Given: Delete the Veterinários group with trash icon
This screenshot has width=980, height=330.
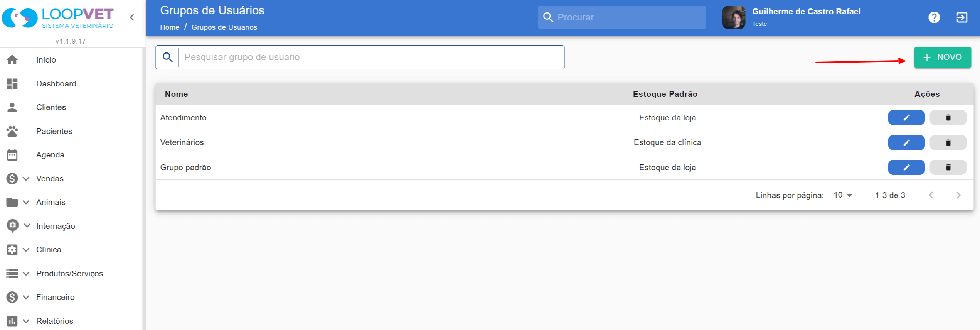Looking at the screenshot, I should coord(948,142).
